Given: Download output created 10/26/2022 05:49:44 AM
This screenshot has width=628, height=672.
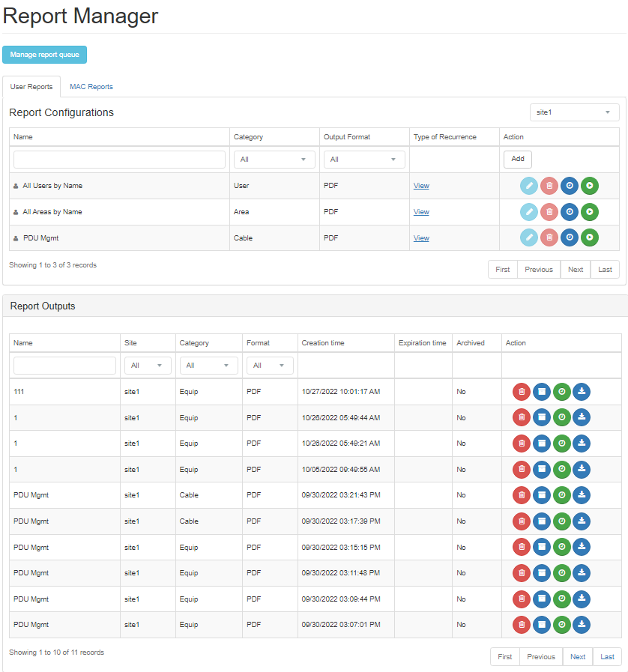Looking at the screenshot, I should [x=582, y=418].
